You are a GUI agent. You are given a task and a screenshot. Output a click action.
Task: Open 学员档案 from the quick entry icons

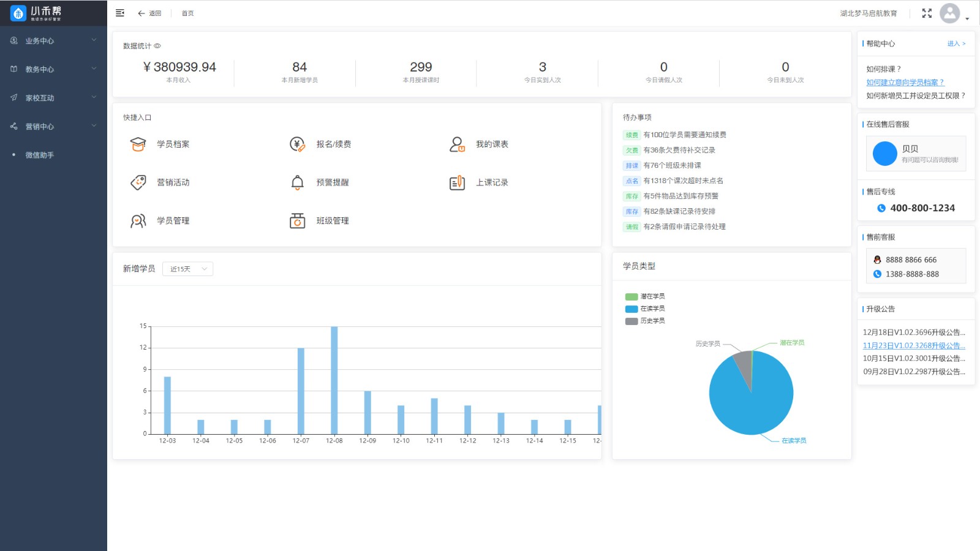pyautogui.click(x=138, y=144)
